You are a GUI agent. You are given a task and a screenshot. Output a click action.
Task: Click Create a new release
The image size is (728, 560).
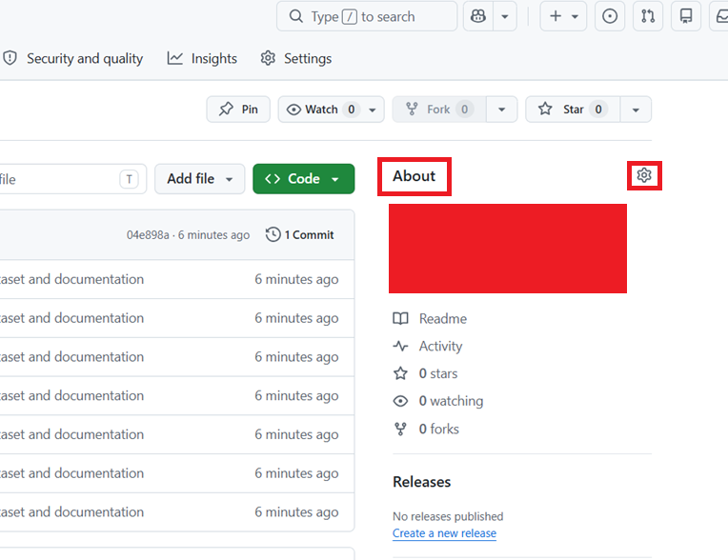click(444, 533)
